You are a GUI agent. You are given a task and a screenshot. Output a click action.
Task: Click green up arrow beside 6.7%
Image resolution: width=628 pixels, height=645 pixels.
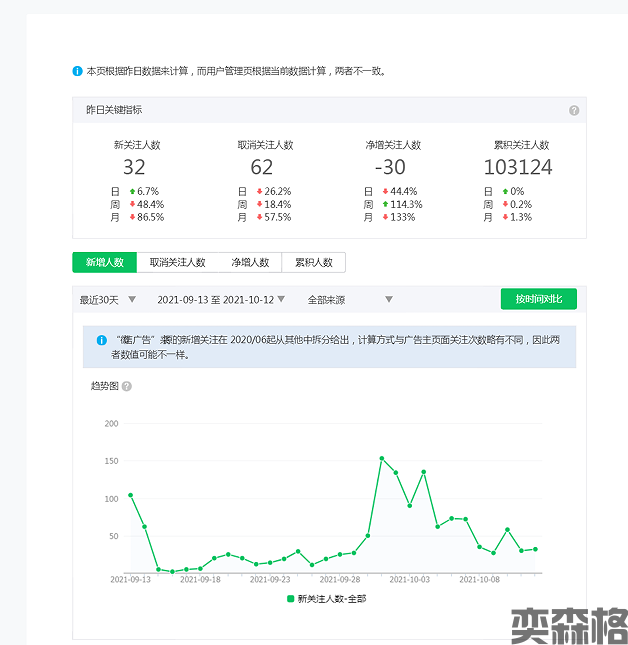coord(131,191)
